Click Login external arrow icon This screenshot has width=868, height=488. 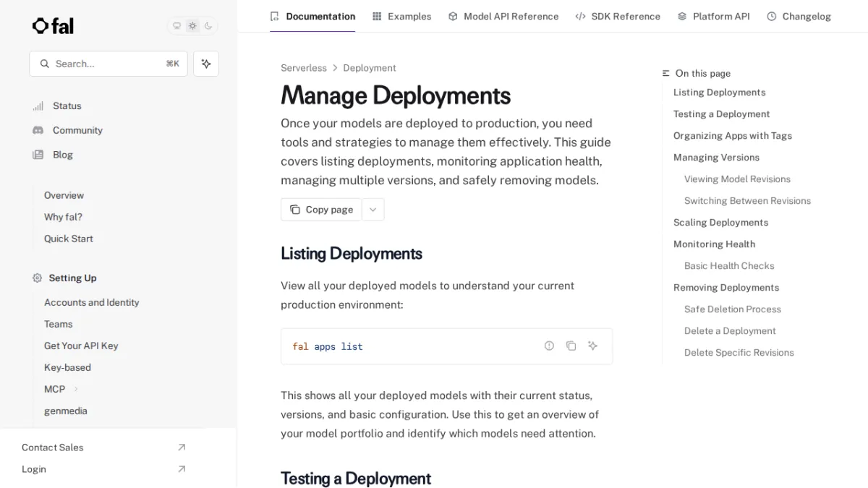coord(182,469)
